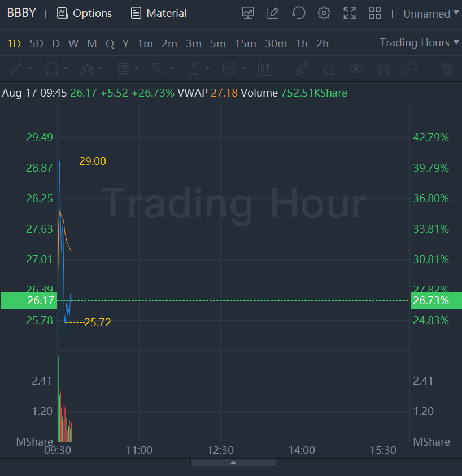
Task: Click the drawing pencil tool
Action: (x=302, y=69)
